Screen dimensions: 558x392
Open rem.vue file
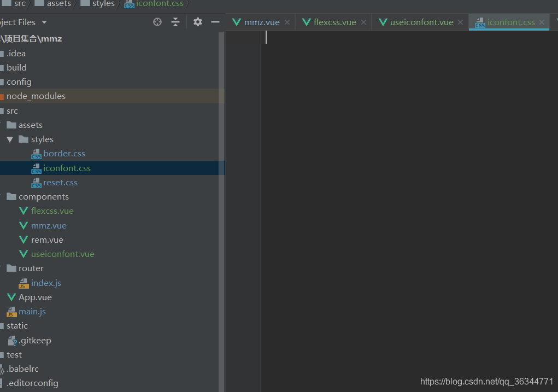47,240
